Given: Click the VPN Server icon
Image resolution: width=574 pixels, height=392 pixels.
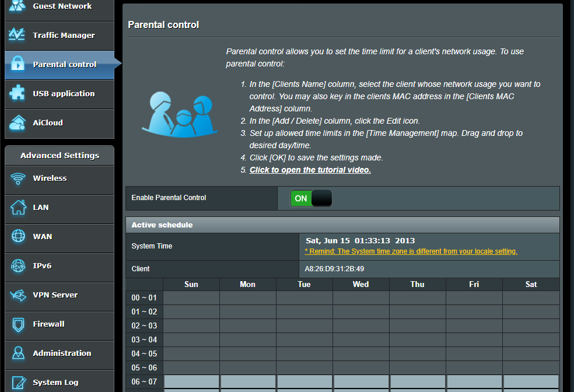Looking at the screenshot, I should pyautogui.click(x=18, y=295).
